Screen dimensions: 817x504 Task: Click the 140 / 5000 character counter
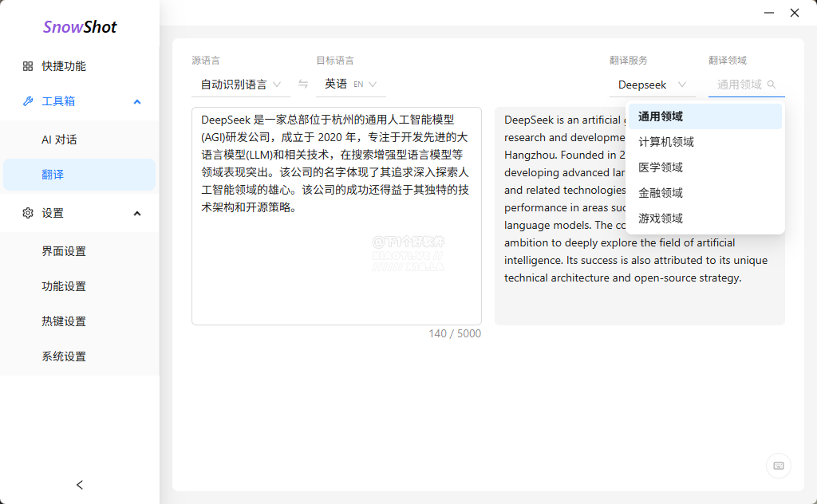[x=455, y=333]
